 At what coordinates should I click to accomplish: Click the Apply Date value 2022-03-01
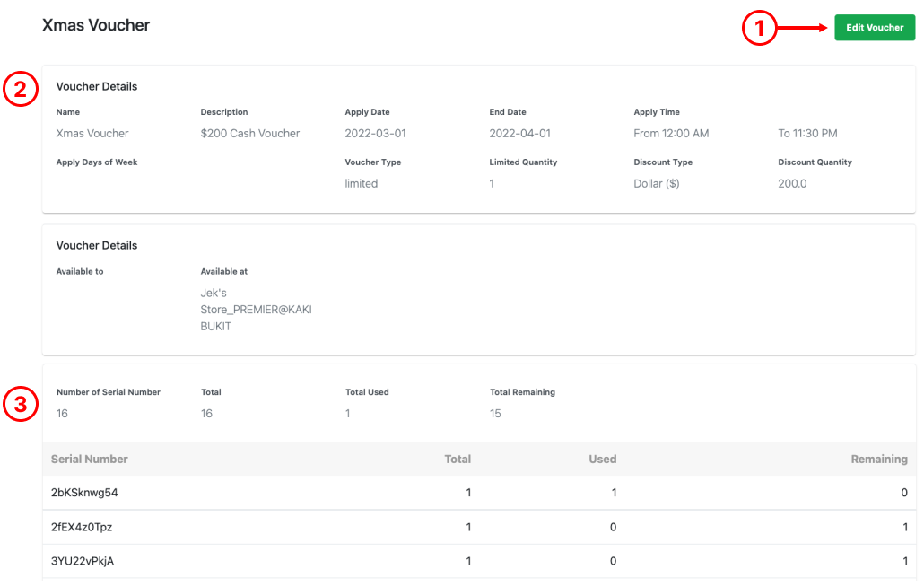click(375, 133)
